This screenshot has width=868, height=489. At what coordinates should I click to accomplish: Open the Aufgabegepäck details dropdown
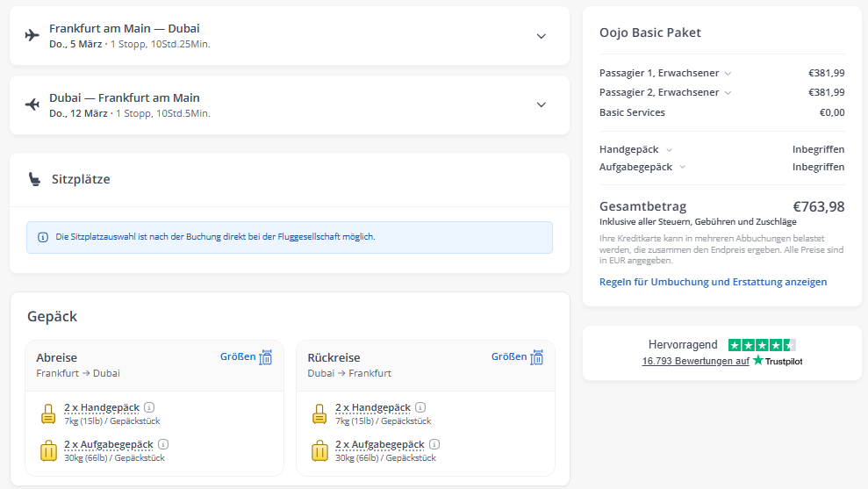coord(682,168)
